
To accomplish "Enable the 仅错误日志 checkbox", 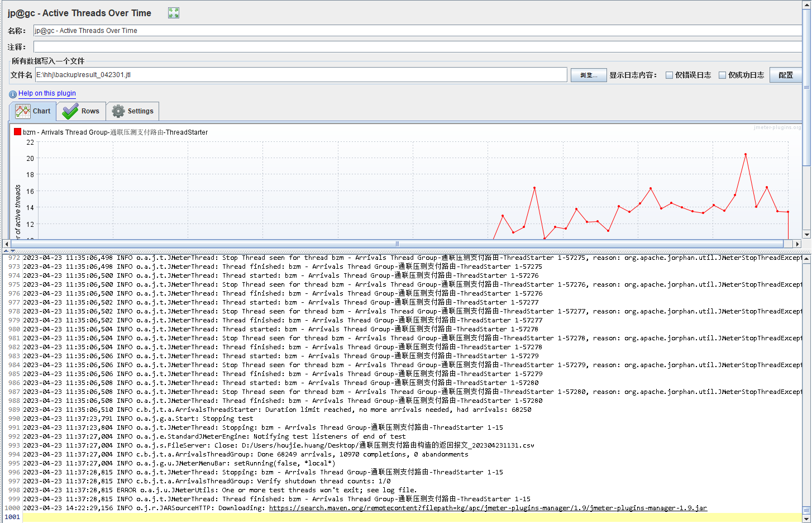I will [669, 75].
